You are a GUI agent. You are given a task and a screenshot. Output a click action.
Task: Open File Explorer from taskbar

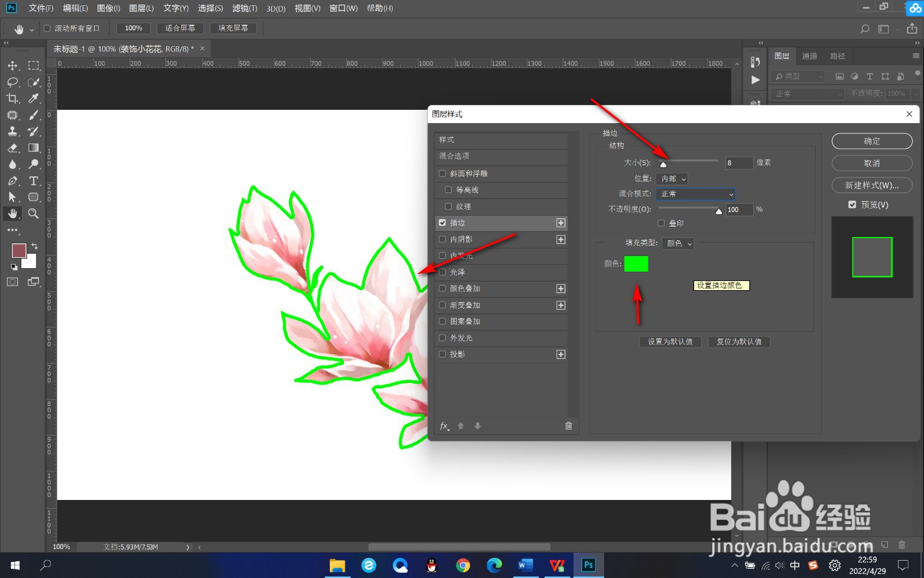(x=337, y=565)
